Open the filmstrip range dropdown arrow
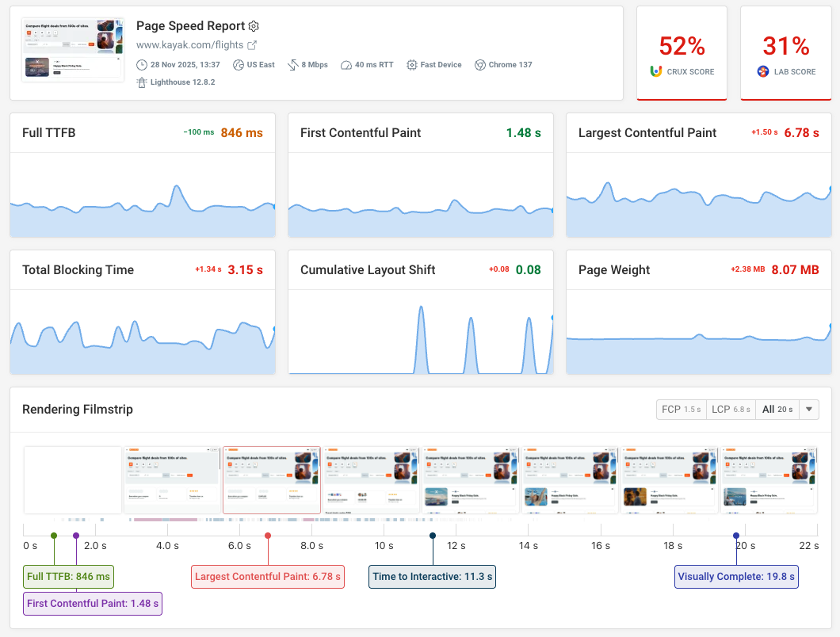This screenshot has height=637, width=840. (808, 410)
